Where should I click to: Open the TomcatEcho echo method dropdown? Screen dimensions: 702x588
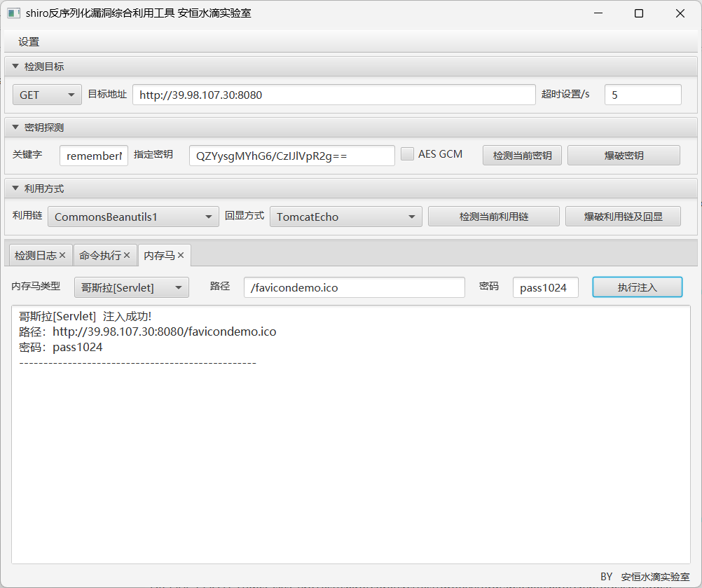(x=345, y=217)
